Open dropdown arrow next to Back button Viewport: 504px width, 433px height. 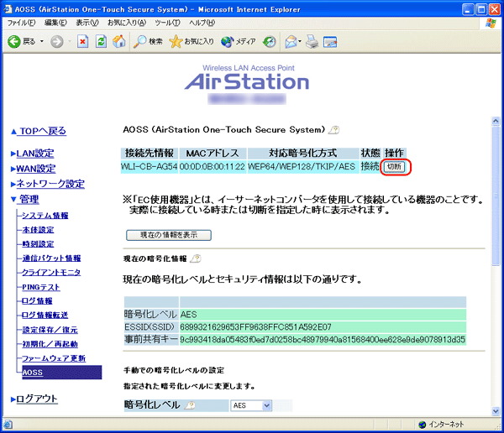tap(42, 41)
